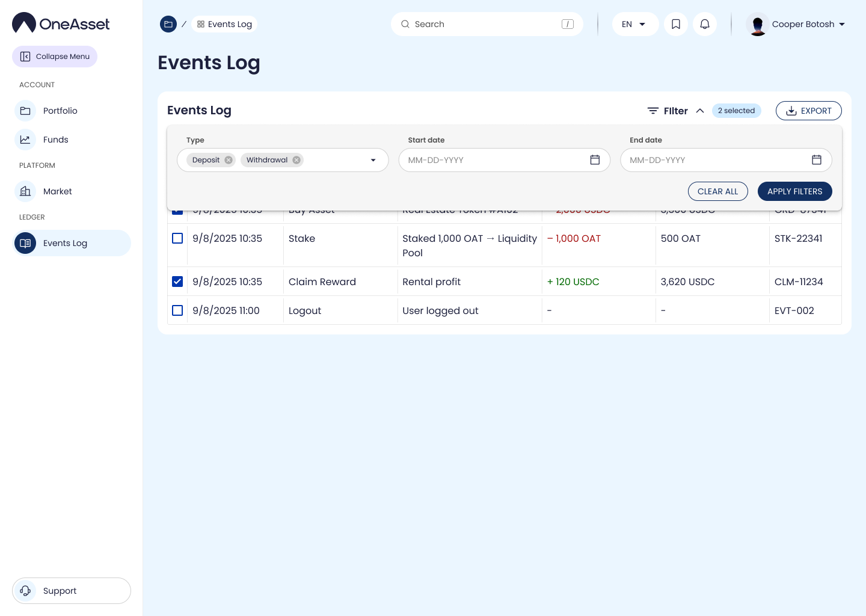Expand the Type dropdown arrow
This screenshot has width=866, height=616.
pos(373,160)
